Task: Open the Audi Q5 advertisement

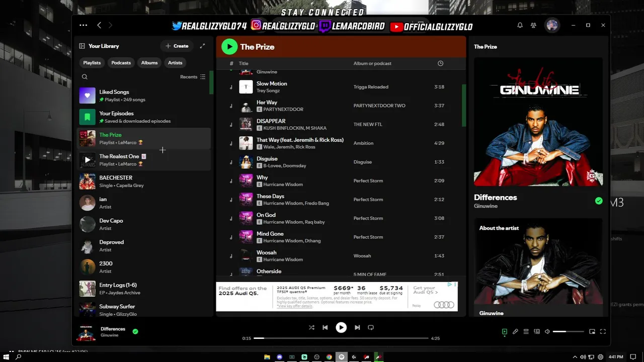Action: (337, 297)
